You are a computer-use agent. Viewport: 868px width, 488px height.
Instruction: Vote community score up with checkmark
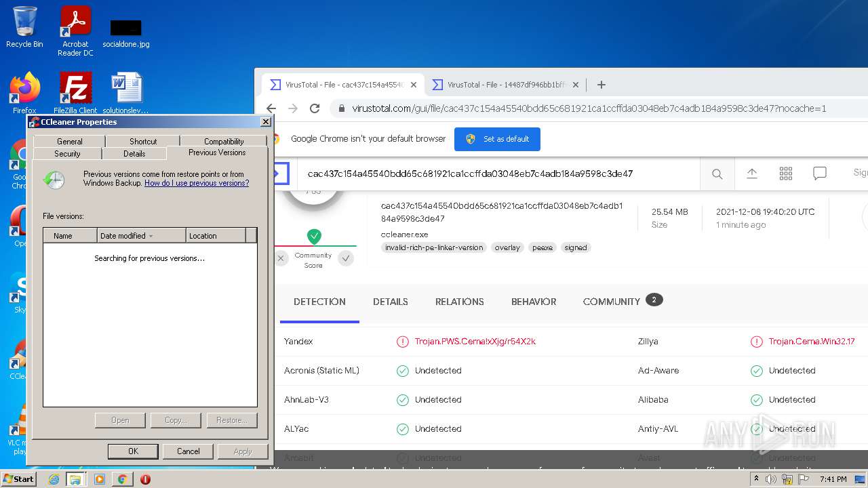click(346, 258)
